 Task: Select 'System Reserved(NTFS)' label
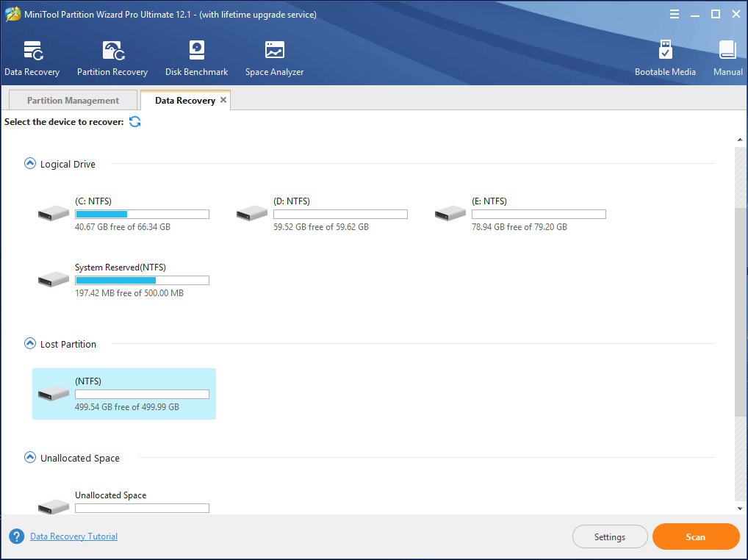(x=121, y=267)
